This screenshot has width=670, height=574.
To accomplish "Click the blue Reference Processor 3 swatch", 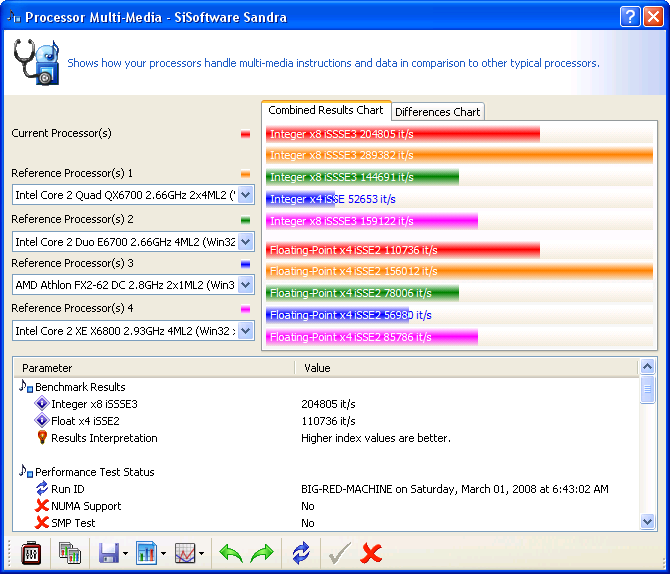I will pos(245,264).
